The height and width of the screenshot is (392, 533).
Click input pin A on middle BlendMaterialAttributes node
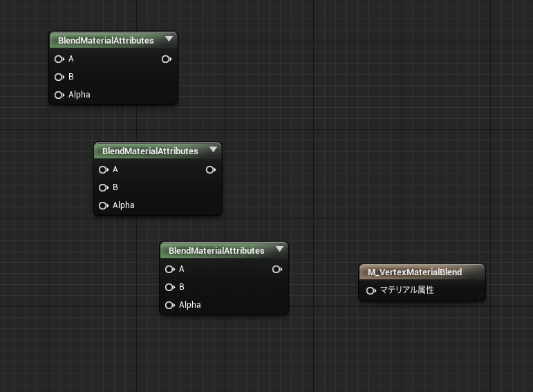coord(103,169)
